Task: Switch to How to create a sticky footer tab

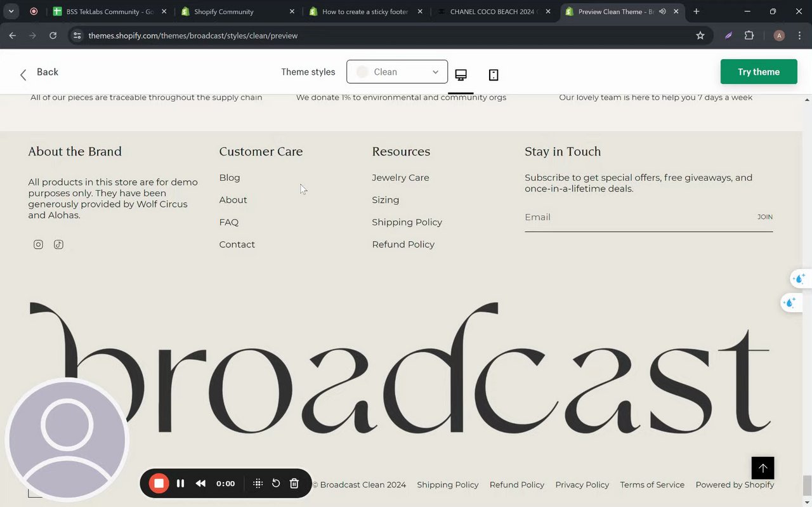Action: [366, 11]
